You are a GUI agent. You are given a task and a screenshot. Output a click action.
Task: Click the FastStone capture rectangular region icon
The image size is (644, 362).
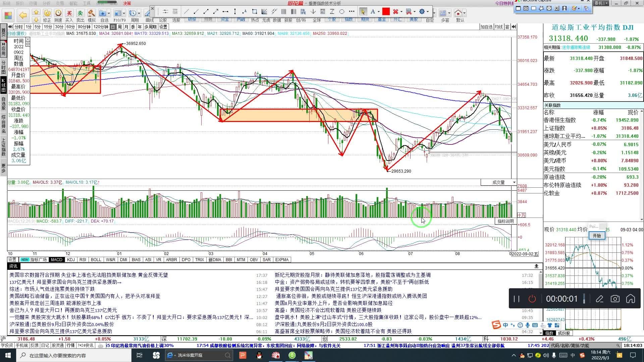[x=534, y=8]
